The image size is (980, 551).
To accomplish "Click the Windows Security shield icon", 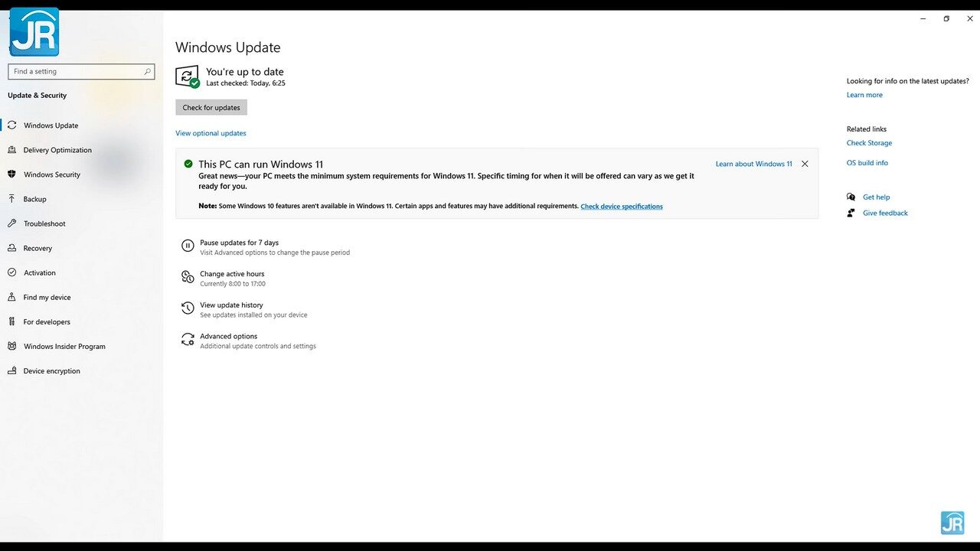I will click(11, 174).
